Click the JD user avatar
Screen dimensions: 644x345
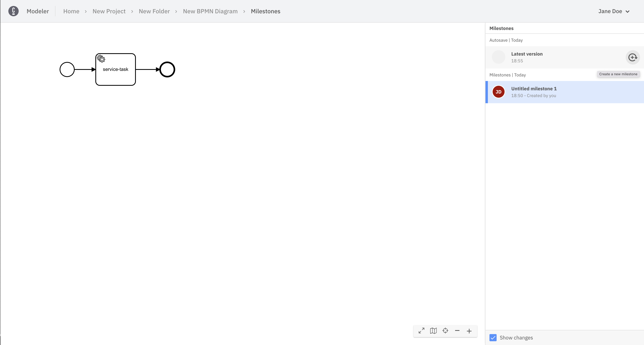click(x=498, y=92)
